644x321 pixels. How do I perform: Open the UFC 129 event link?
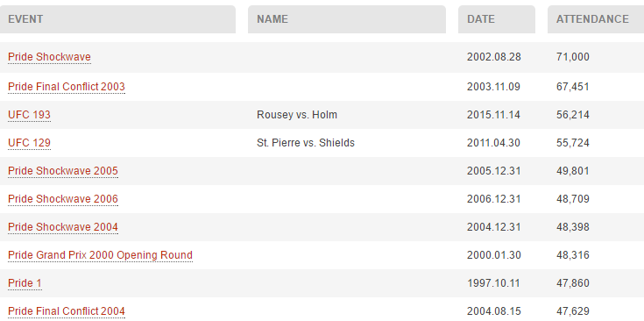[29, 143]
